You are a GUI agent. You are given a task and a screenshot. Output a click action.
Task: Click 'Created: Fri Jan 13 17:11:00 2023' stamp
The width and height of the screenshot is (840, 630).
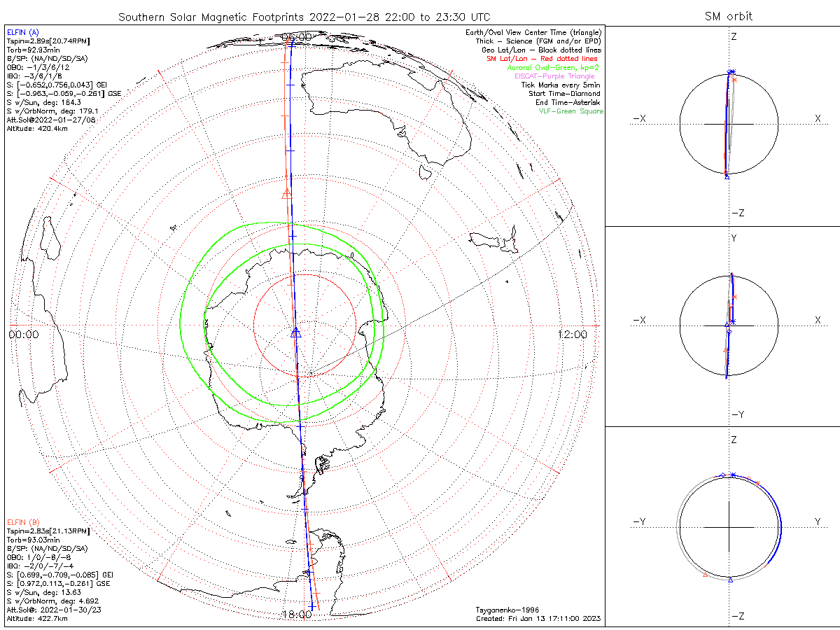[538, 619]
